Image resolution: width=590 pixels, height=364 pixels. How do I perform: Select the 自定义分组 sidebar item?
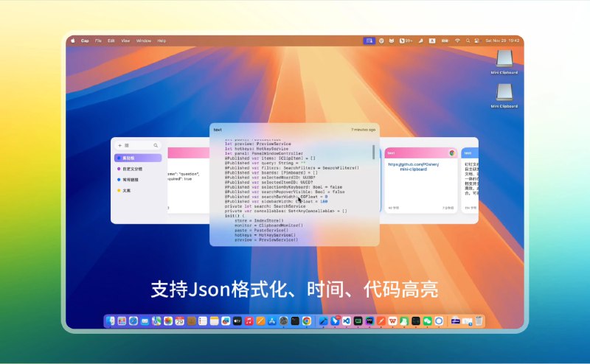point(138,169)
